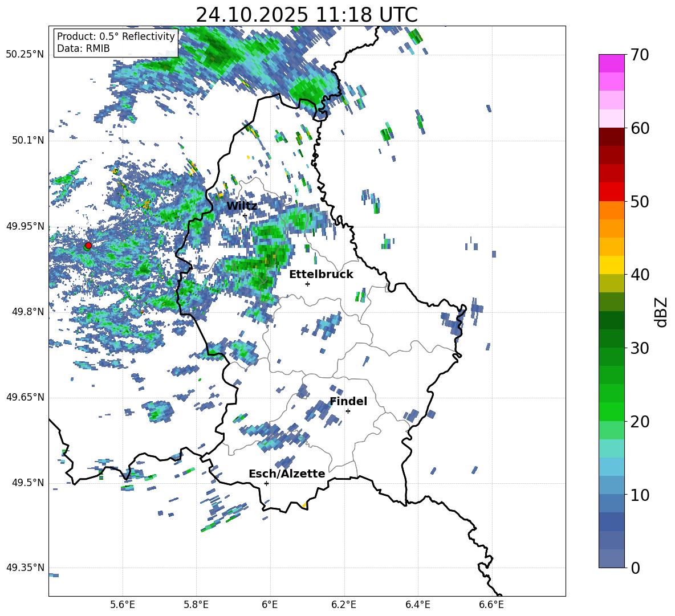675x616 pixels.
Task: Click the 50.1°N latitude label
Action: [x=28, y=140]
